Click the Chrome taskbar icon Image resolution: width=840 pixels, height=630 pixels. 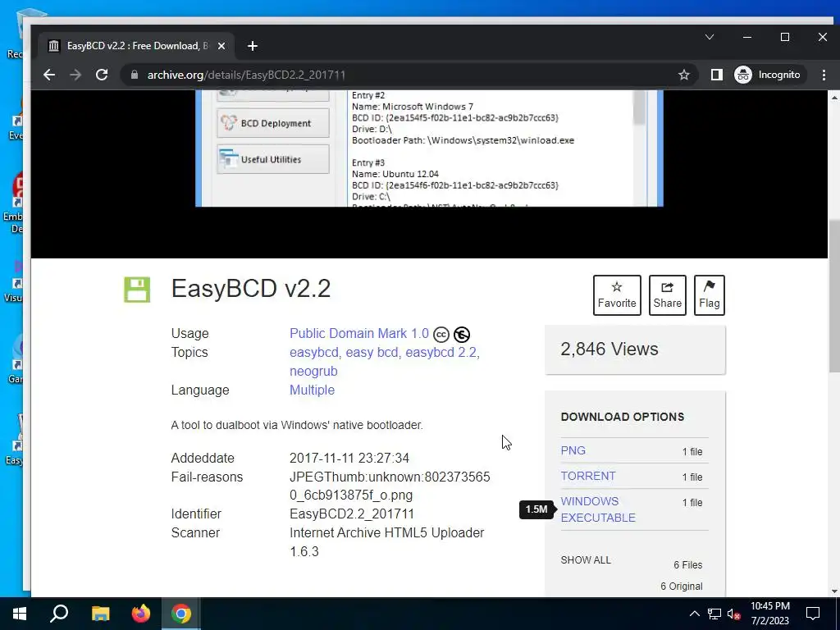181,614
